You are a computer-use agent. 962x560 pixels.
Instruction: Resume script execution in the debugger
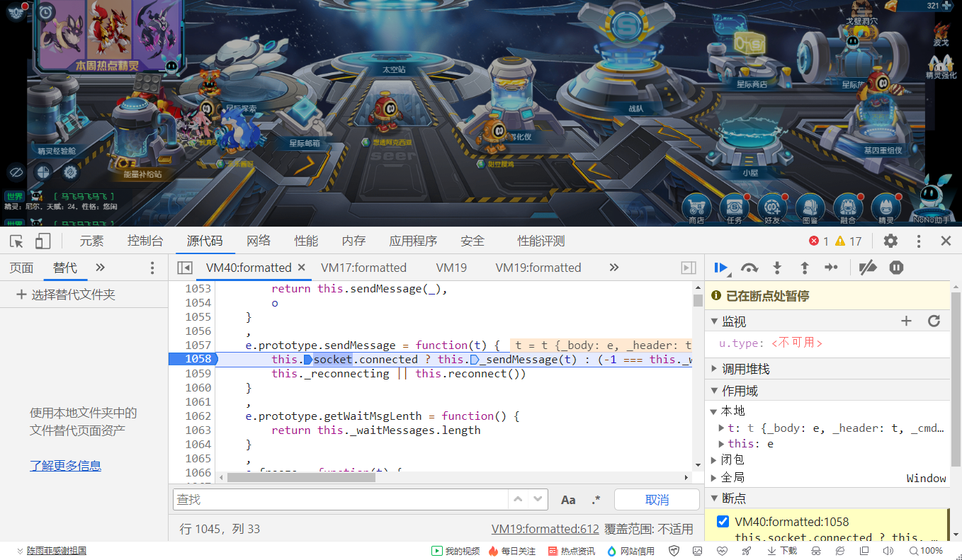(x=720, y=268)
